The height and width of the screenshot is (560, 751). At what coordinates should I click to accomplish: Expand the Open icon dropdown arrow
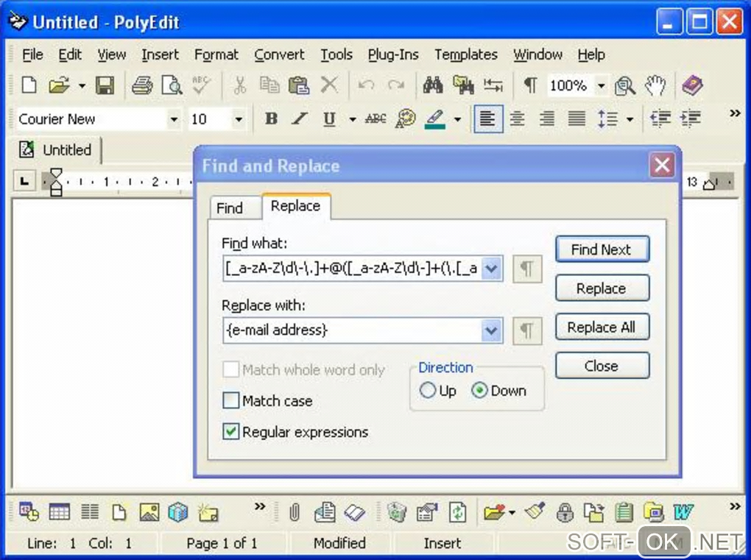(82, 85)
